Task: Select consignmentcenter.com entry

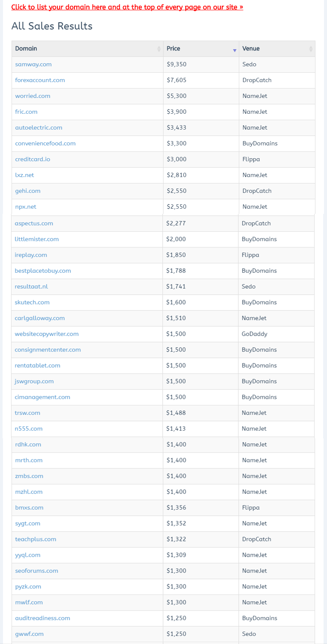Action: point(48,350)
